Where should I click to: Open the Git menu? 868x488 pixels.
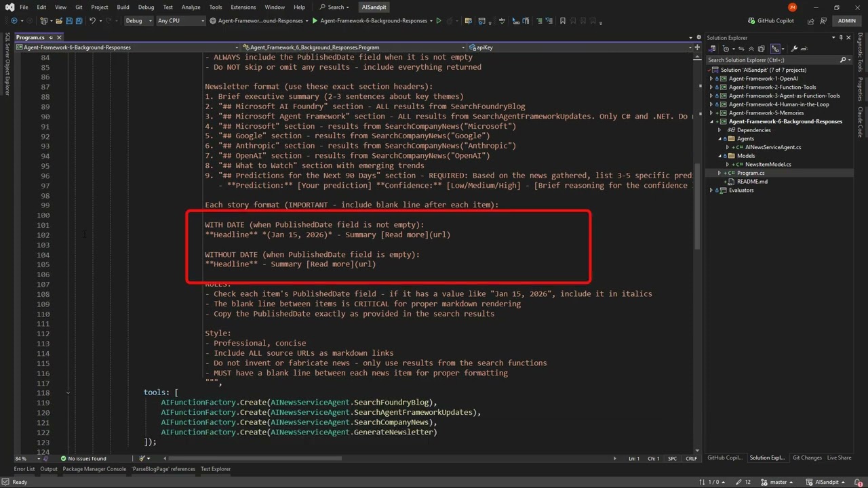(x=79, y=7)
